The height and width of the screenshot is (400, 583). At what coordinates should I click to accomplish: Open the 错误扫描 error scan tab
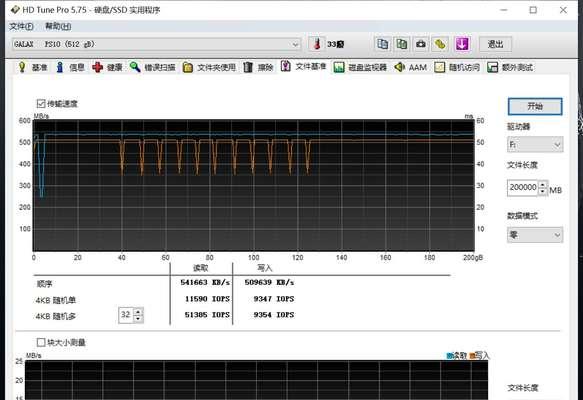(x=153, y=67)
